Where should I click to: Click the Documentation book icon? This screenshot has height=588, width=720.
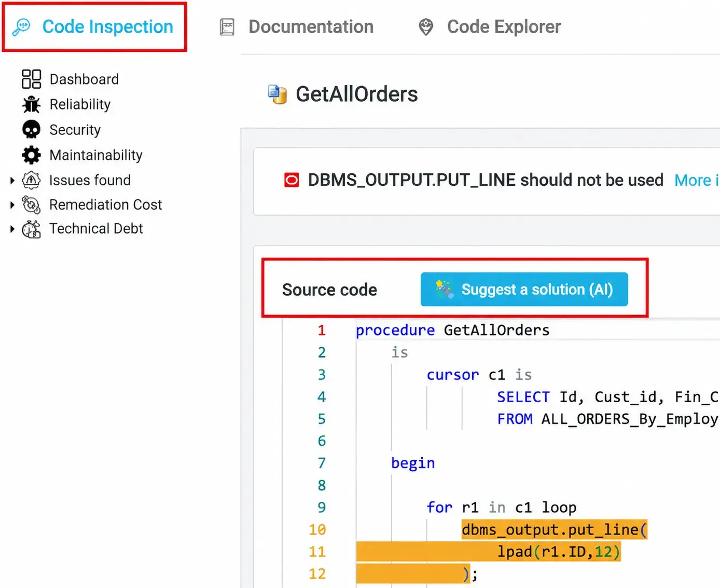click(x=227, y=27)
